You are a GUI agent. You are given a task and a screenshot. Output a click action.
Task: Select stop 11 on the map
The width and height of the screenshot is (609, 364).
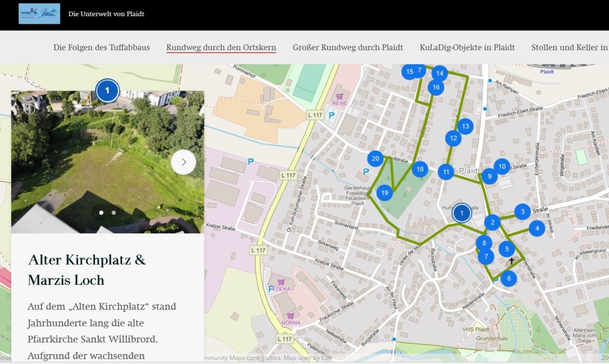[446, 172]
